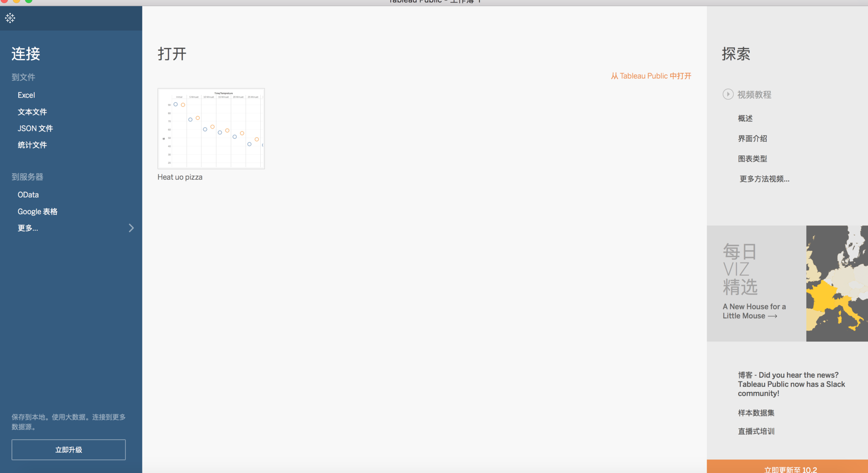
Task: Select 文本文件 connection option
Action: [x=32, y=112]
